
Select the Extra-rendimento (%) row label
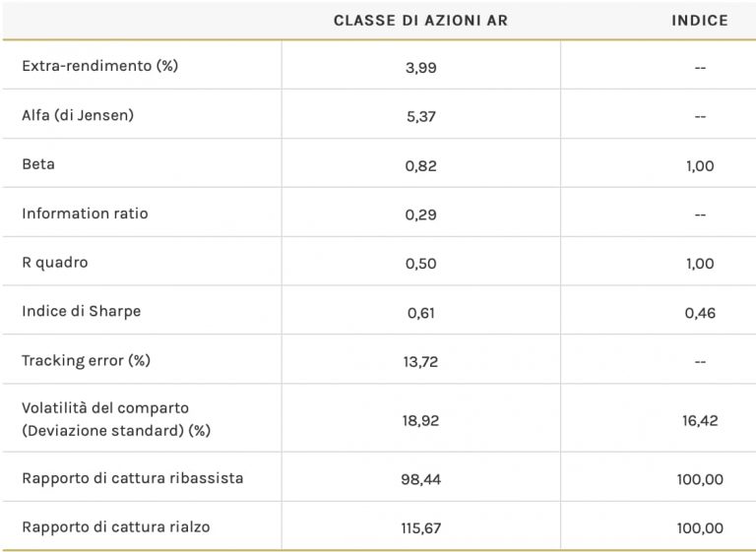[x=98, y=66]
